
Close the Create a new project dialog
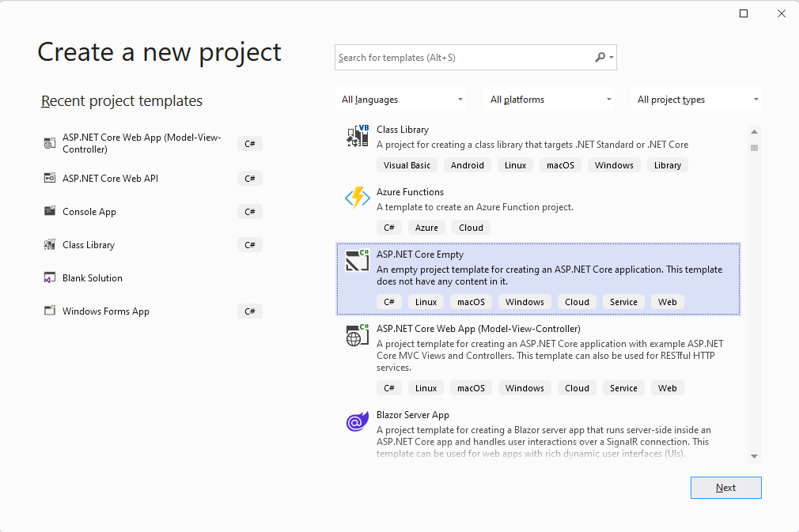tap(781, 13)
